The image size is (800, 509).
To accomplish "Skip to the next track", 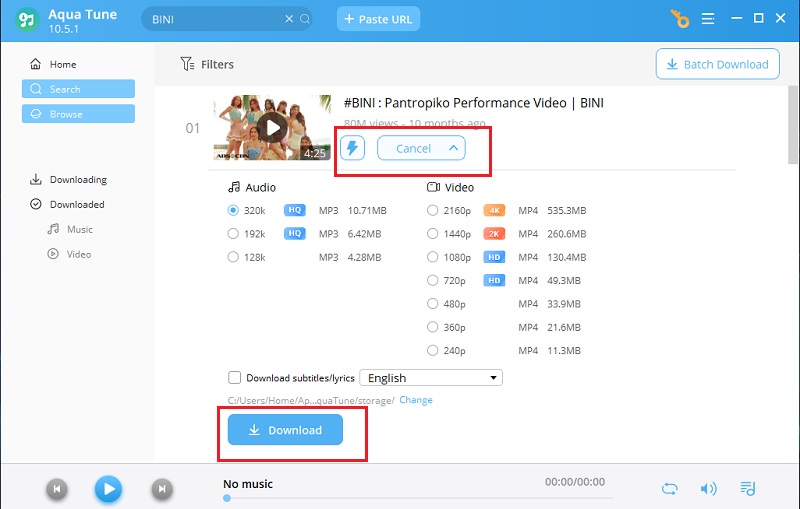I will [162, 489].
